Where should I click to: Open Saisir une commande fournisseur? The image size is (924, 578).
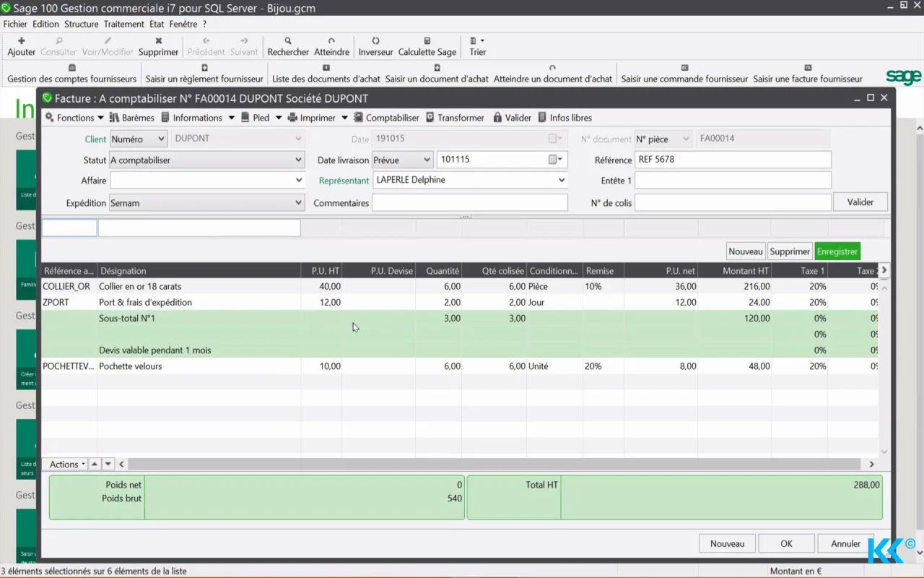point(684,74)
